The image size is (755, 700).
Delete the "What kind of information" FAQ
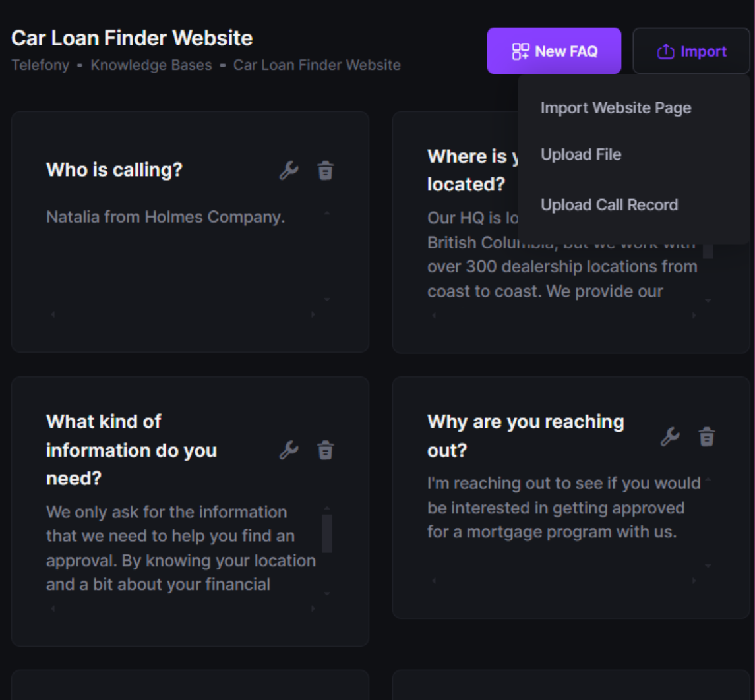pyautogui.click(x=326, y=450)
